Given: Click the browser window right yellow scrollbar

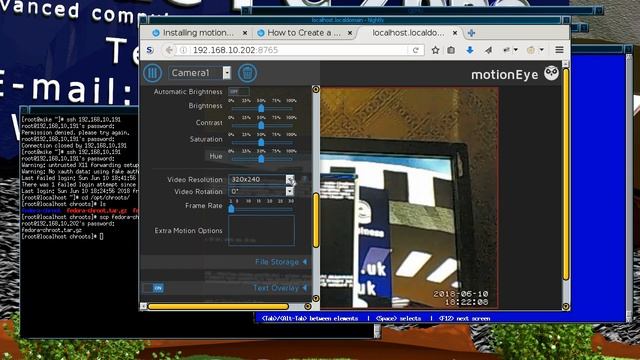Looking at the screenshot, I should [566, 174].
